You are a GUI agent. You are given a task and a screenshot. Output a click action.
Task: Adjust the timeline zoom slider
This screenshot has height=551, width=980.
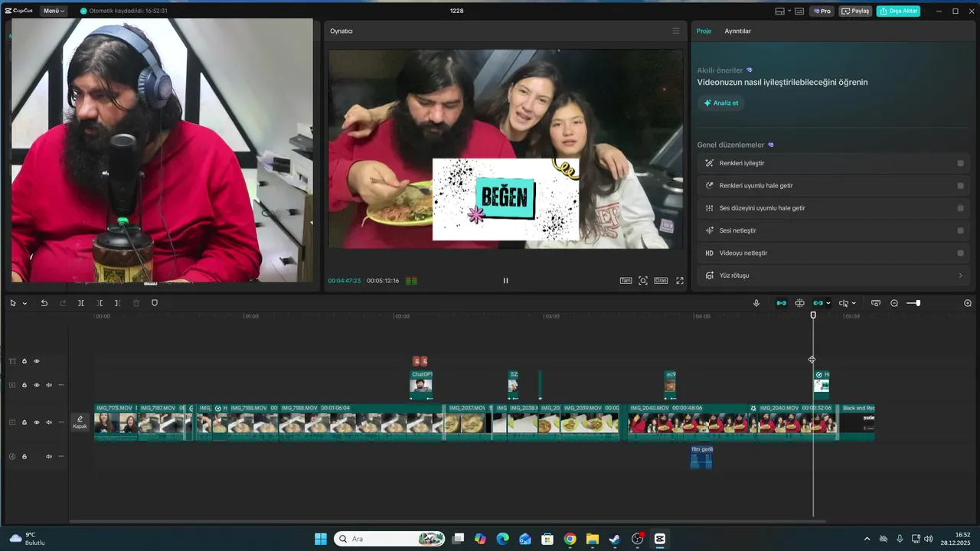(917, 303)
